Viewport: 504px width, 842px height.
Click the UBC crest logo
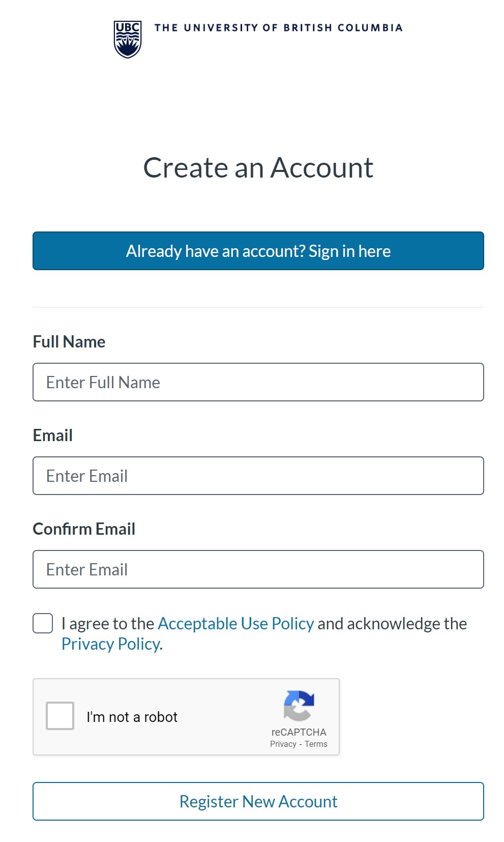(127, 39)
